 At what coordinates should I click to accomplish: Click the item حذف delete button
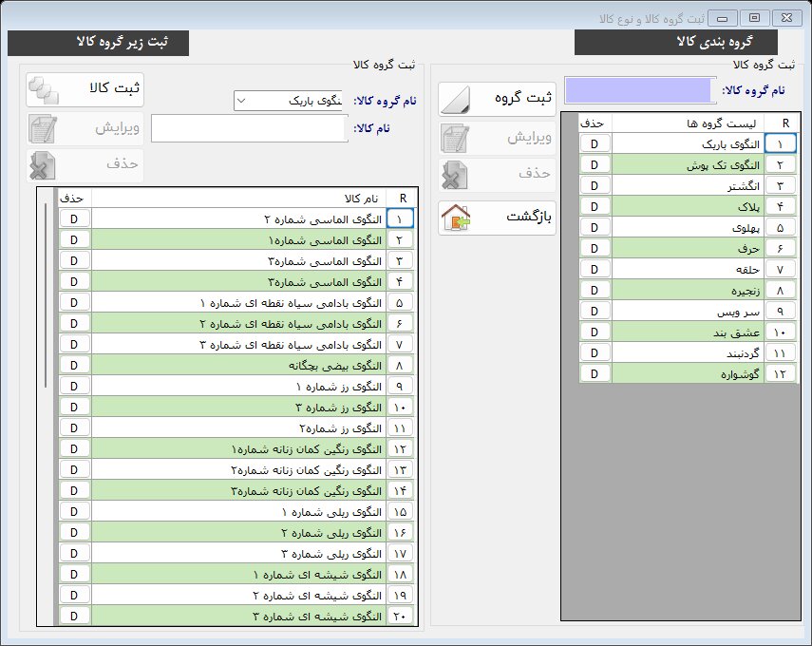point(85,165)
